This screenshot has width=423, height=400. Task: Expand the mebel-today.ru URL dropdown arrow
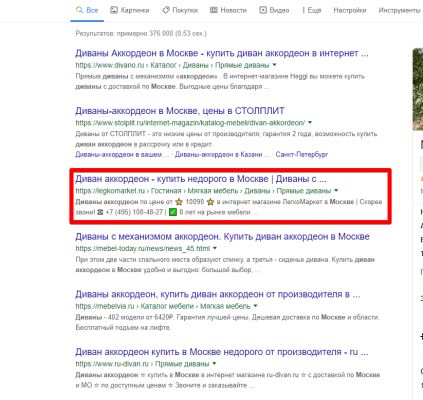point(215,248)
